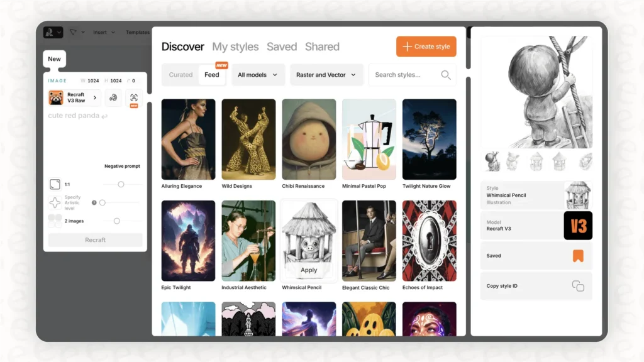Click the Copy style ID icon
This screenshot has height=362, width=644.
pyautogui.click(x=577, y=286)
